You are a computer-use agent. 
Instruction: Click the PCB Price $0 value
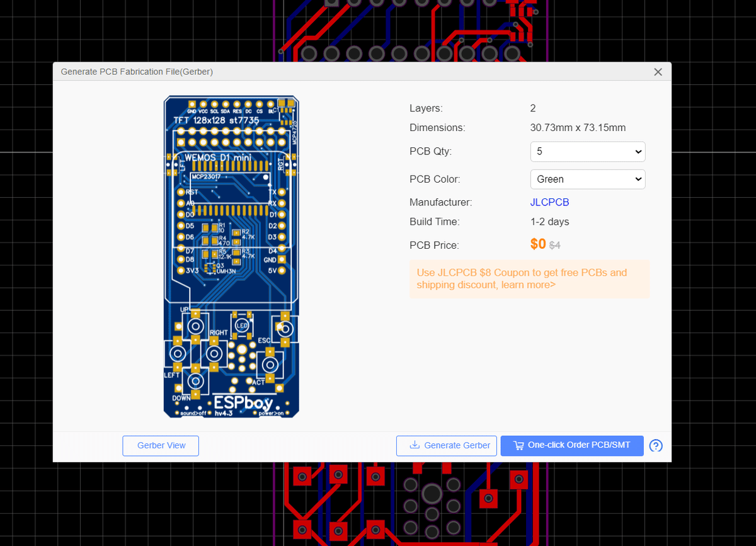coord(538,244)
